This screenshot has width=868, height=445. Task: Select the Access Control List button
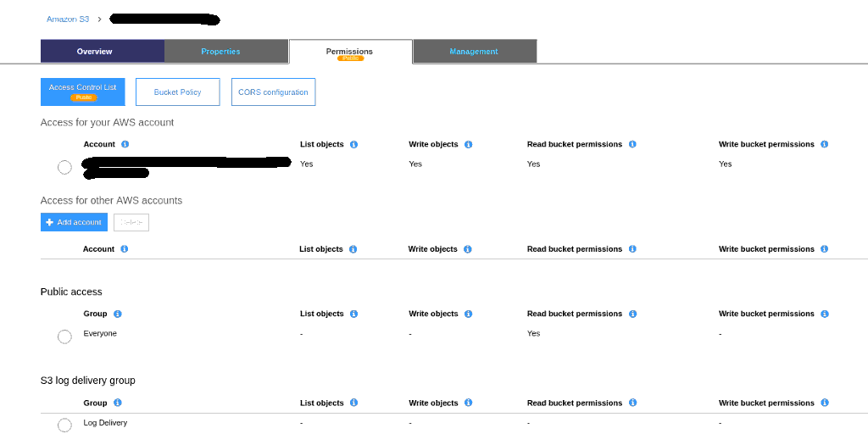[82, 92]
